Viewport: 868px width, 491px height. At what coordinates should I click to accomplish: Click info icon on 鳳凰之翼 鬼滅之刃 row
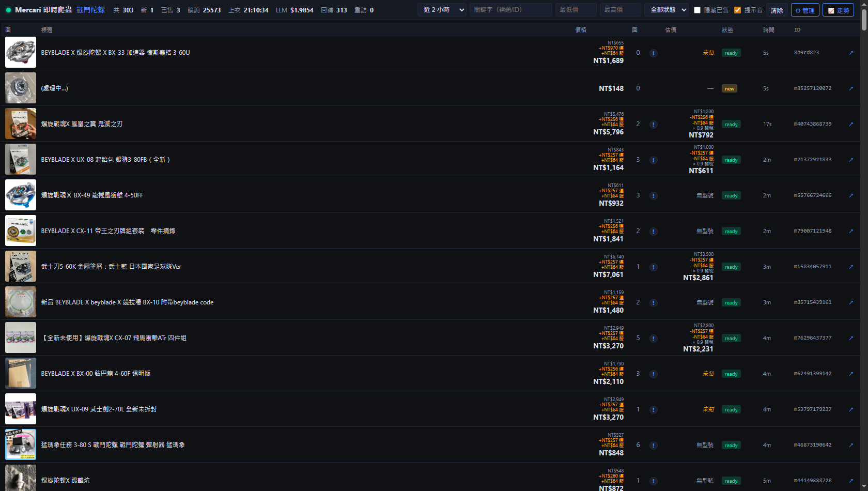click(x=653, y=125)
